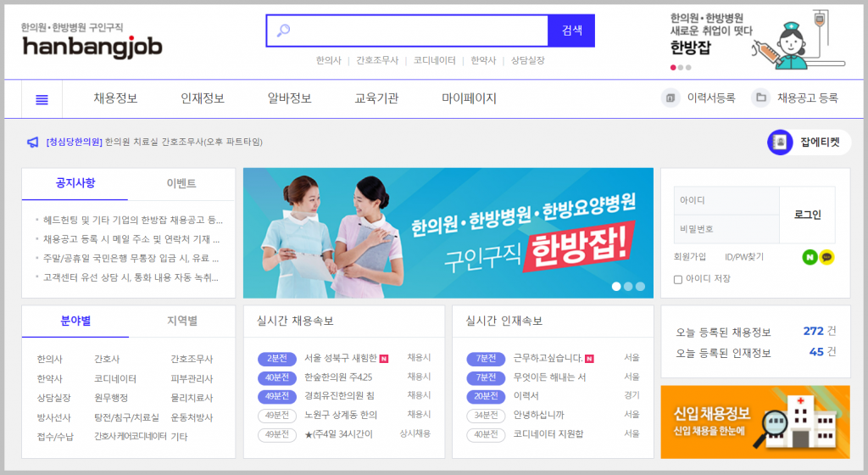Open the hamburger menu icon

(42, 99)
